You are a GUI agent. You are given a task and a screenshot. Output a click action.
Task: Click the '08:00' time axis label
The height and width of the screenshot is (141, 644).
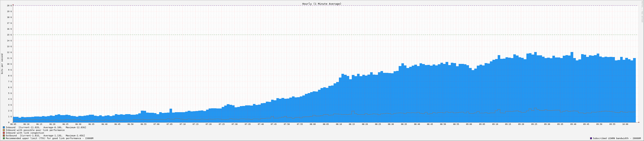(x=313, y=124)
